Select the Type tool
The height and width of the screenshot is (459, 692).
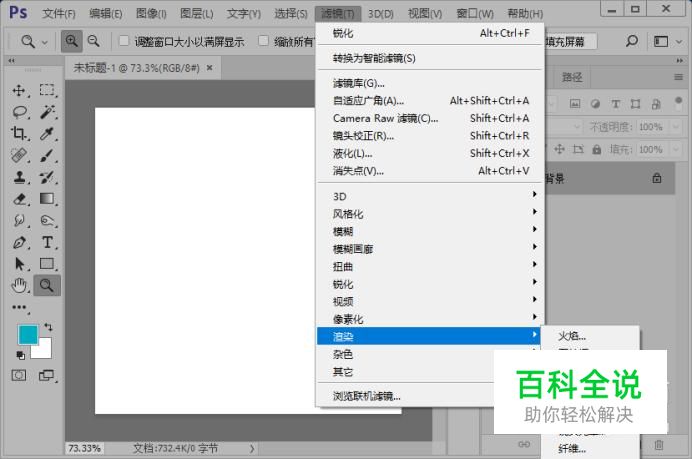pos(47,242)
